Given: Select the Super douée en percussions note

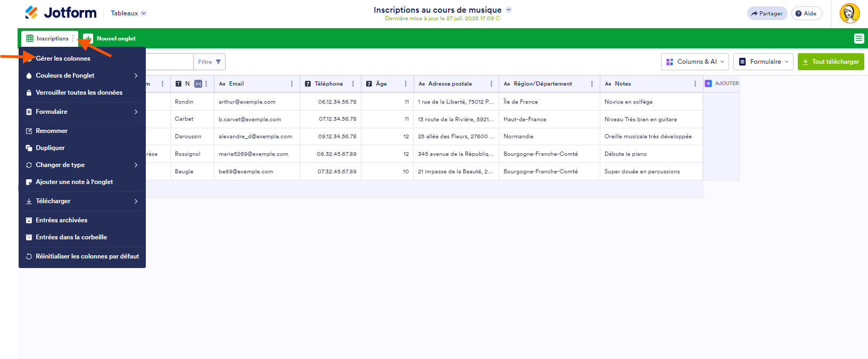Looking at the screenshot, I should click(x=651, y=171).
